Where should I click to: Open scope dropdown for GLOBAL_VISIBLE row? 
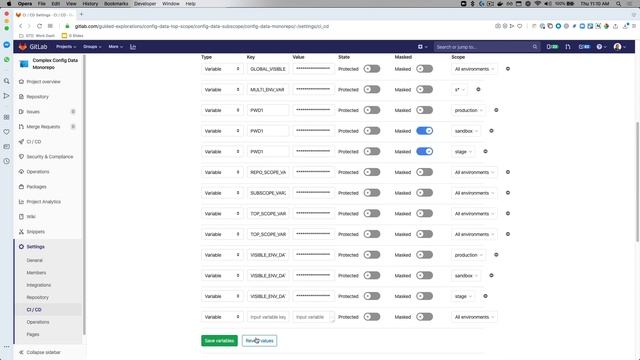pos(474,69)
